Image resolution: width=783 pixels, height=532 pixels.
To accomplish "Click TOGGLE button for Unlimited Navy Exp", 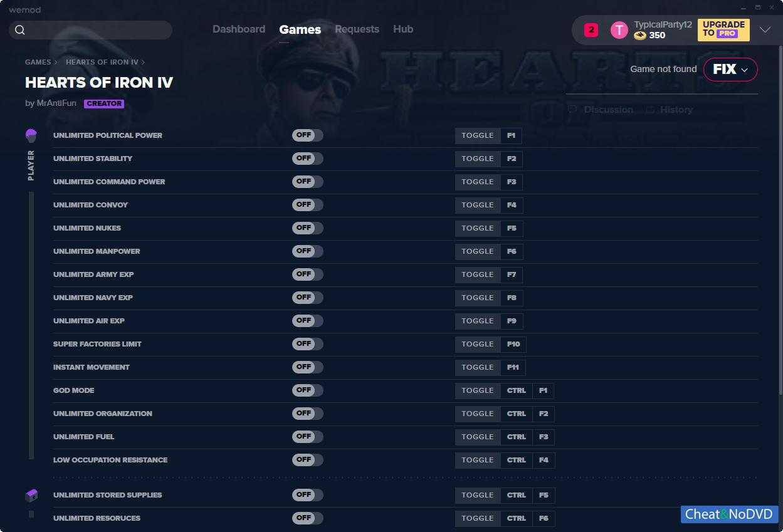I will coord(478,298).
